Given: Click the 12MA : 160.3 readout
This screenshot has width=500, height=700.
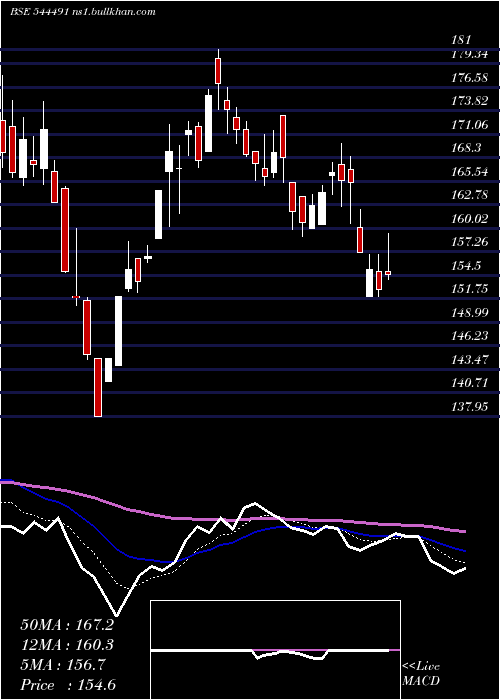Looking at the screenshot, I should pos(67,645).
